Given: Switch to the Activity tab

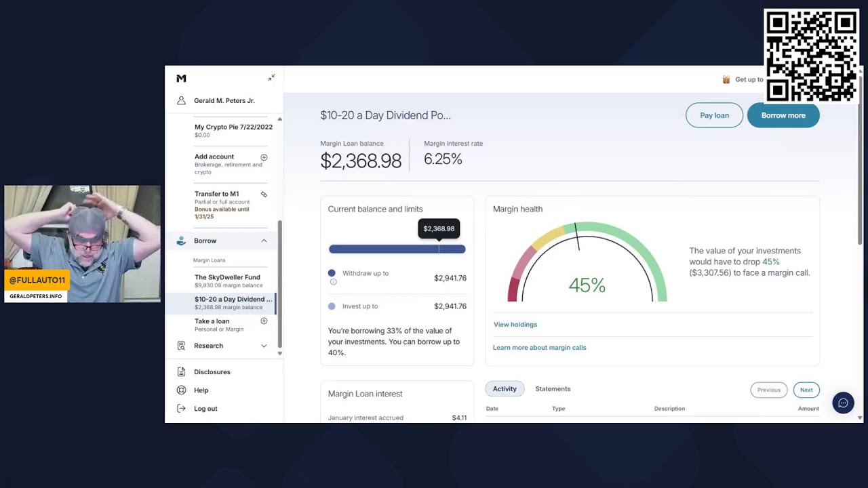Looking at the screenshot, I should (505, 389).
